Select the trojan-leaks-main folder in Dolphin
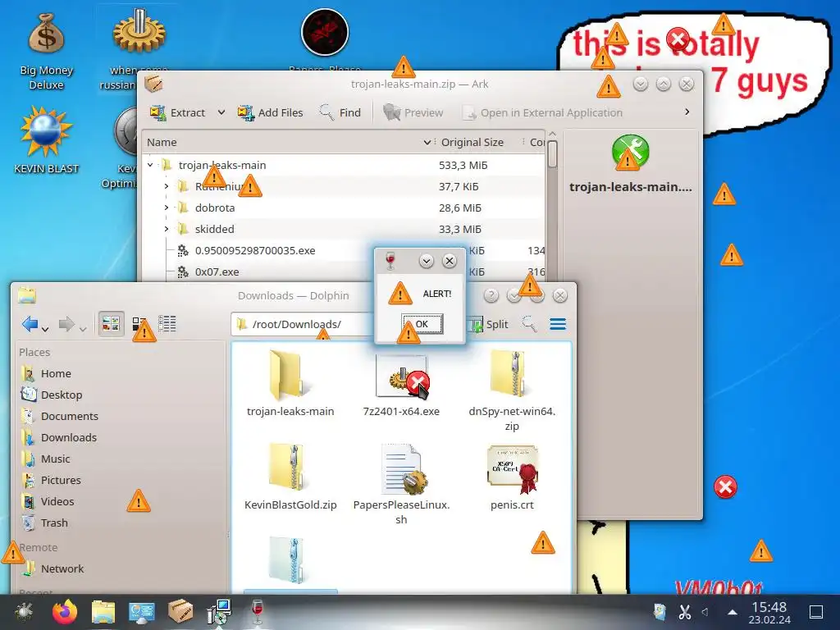This screenshot has height=630, width=840. point(290,383)
